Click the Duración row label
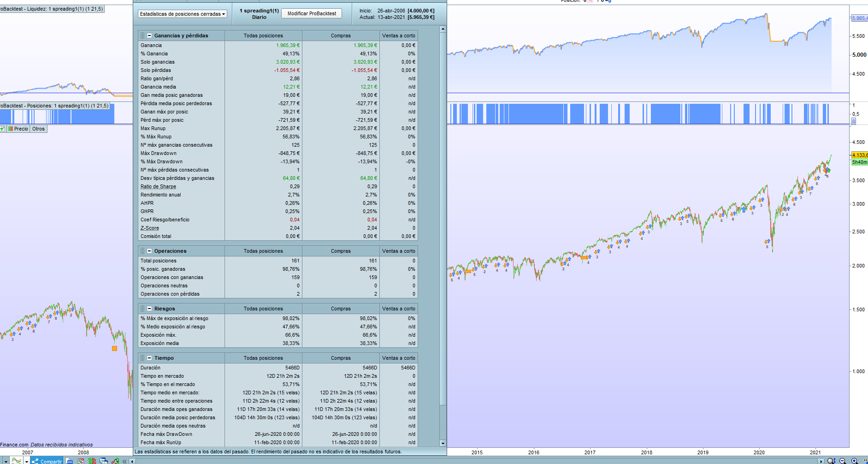 (151, 368)
